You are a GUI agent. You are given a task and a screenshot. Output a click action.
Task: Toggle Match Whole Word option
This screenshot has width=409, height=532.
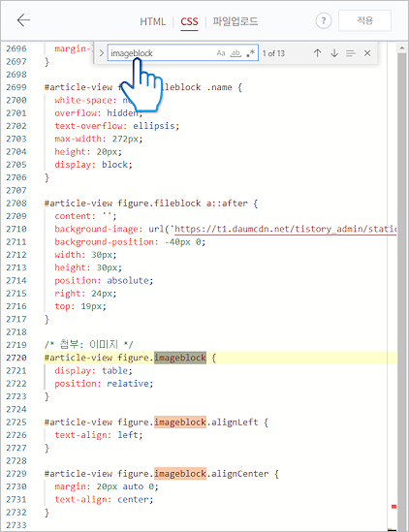(236, 53)
